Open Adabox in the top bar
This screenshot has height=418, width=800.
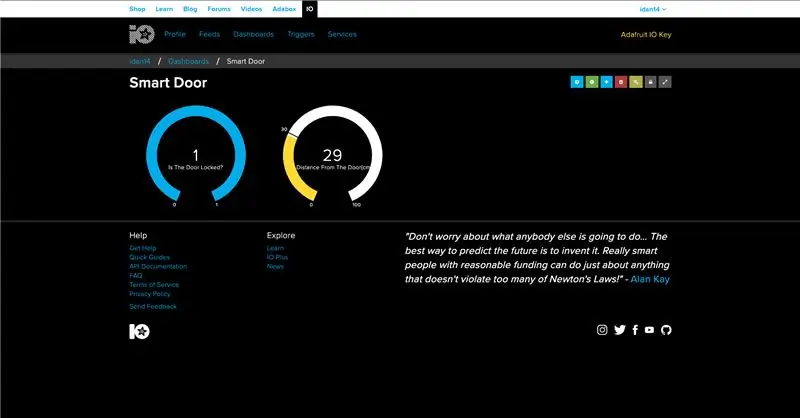click(284, 9)
